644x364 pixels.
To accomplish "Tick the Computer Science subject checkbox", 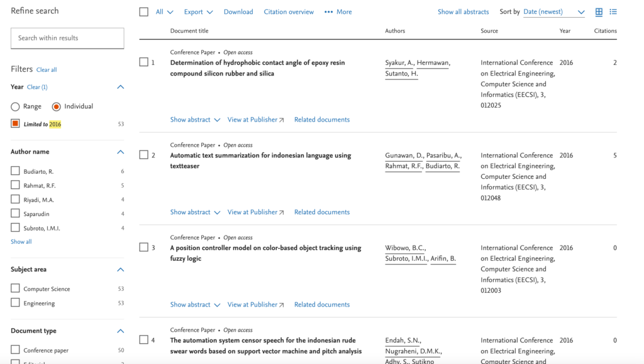I will pos(15,288).
